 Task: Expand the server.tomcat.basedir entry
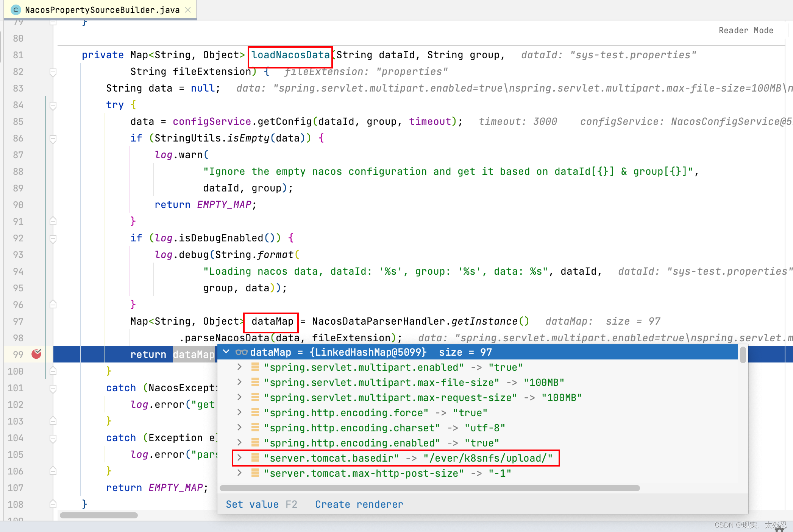click(239, 458)
